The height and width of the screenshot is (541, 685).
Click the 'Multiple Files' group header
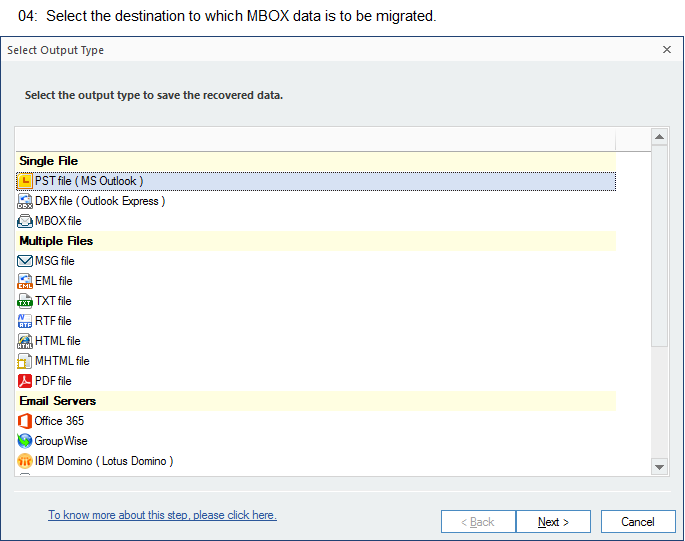[x=316, y=241]
